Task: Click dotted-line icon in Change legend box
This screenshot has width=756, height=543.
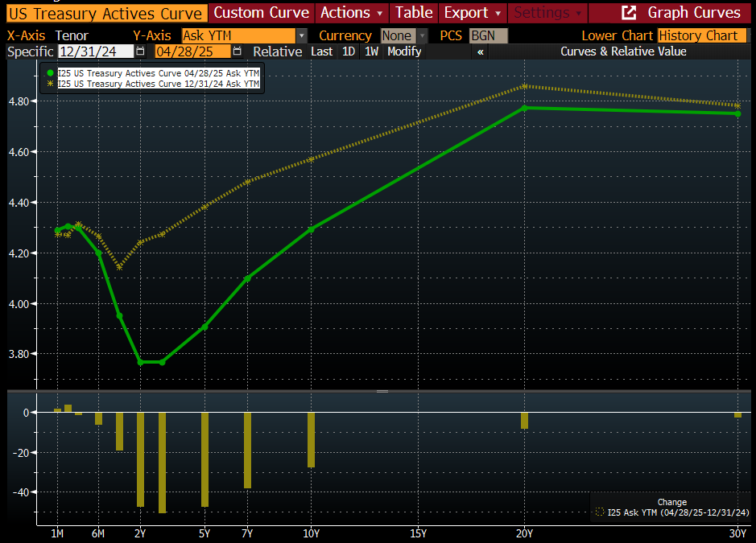Action: tap(600, 512)
